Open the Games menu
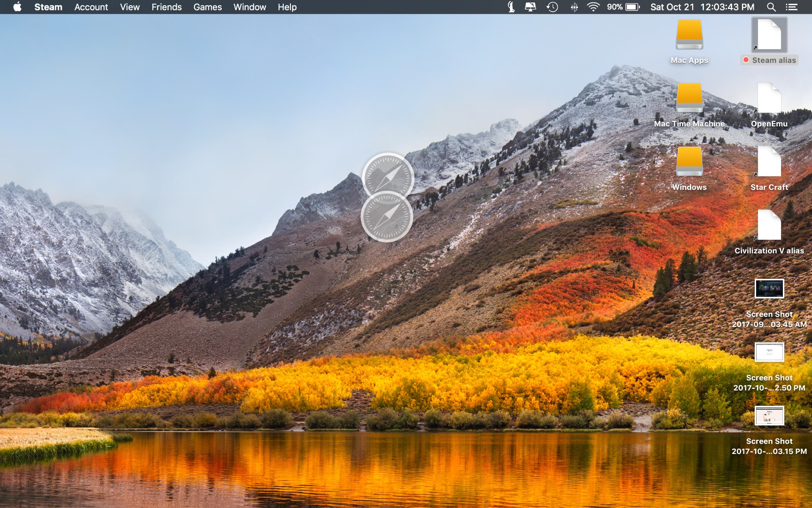 tap(208, 7)
